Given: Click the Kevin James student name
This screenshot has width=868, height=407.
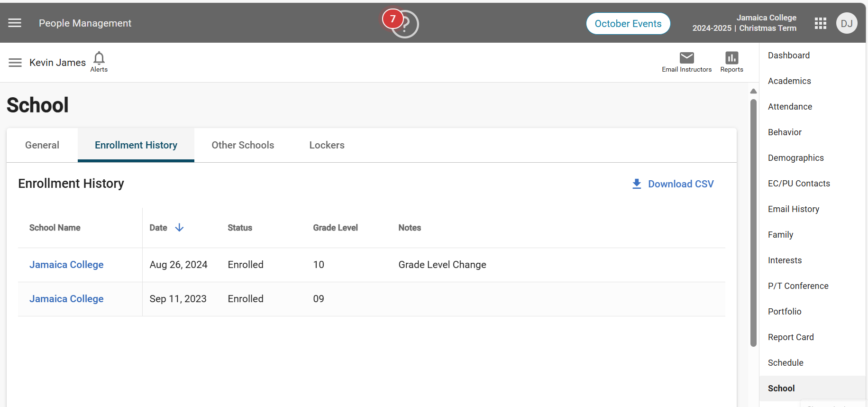Looking at the screenshot, I should tap(58, 63).
